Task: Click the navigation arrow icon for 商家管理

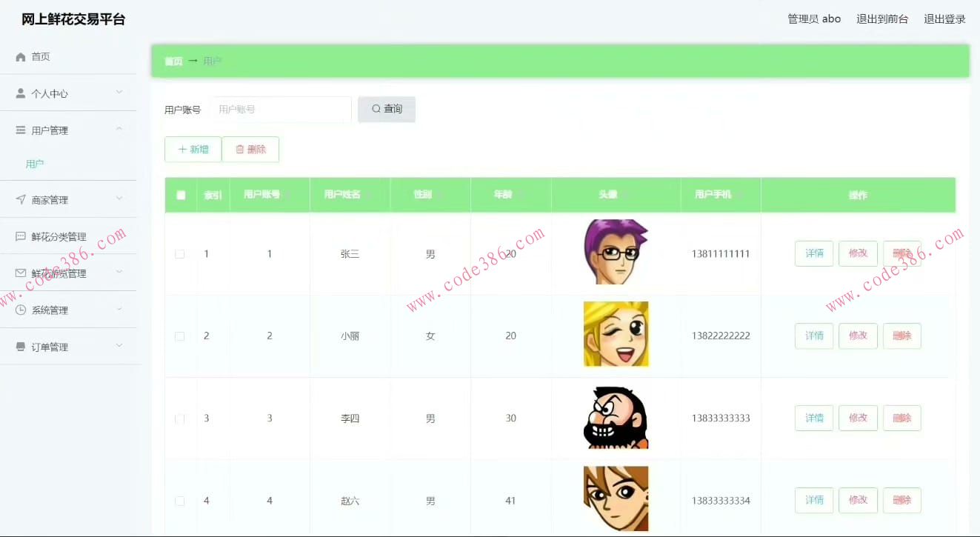Action: coord(21,200)
